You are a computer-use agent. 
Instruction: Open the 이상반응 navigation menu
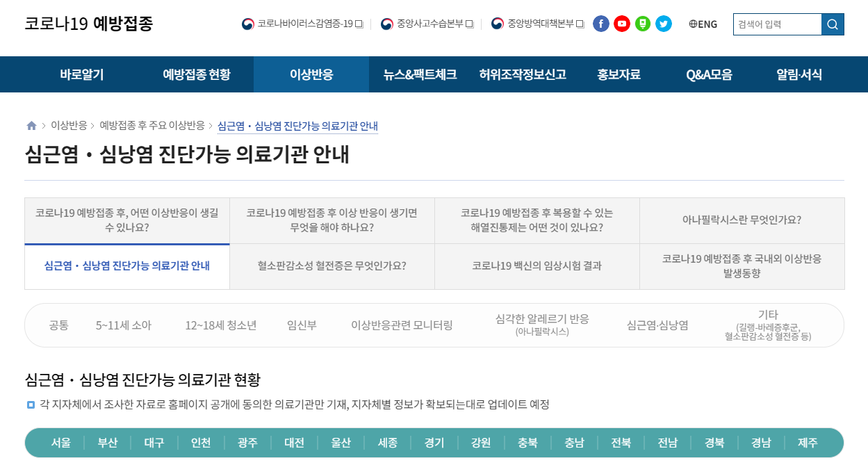coord(311,74)
